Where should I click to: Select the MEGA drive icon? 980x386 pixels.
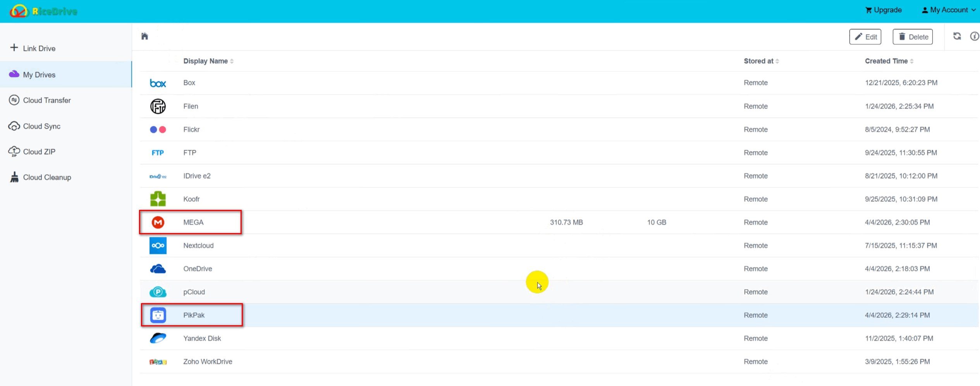coord(158,222)
